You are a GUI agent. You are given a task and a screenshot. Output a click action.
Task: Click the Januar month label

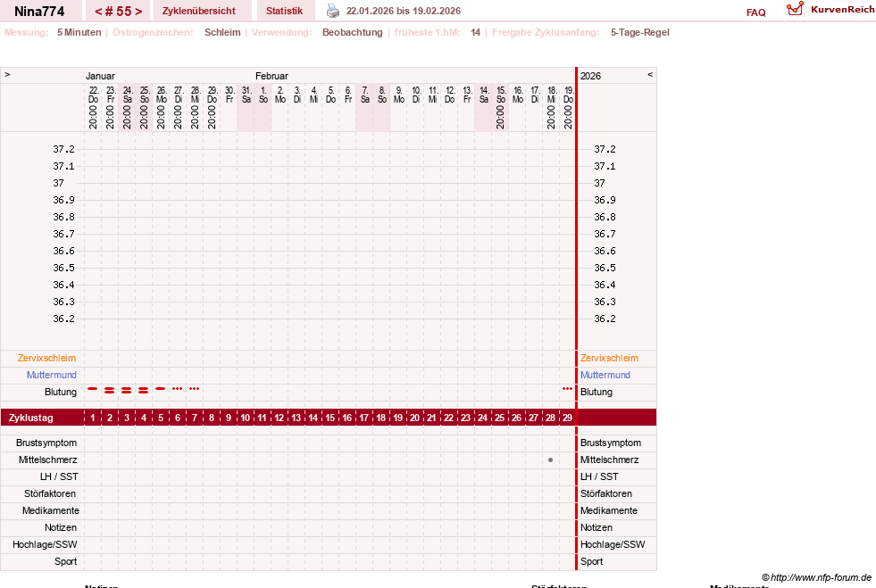100,76
